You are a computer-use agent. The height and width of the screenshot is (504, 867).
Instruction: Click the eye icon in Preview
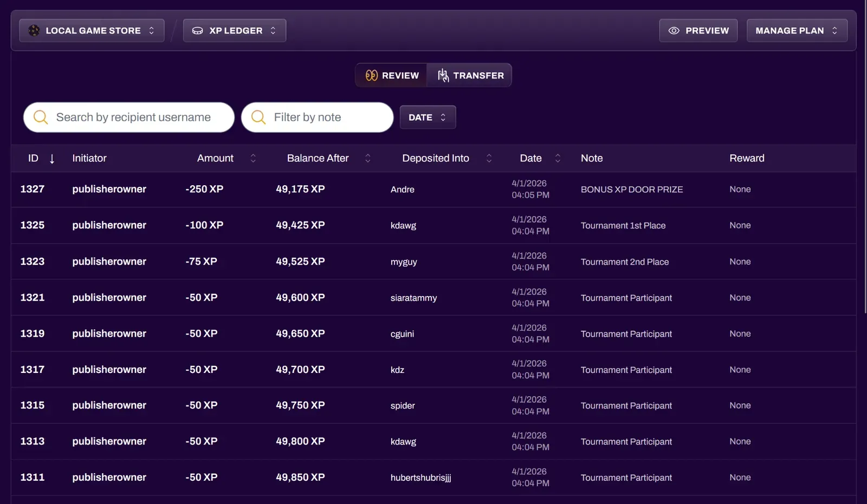click(x=674, y=31)
